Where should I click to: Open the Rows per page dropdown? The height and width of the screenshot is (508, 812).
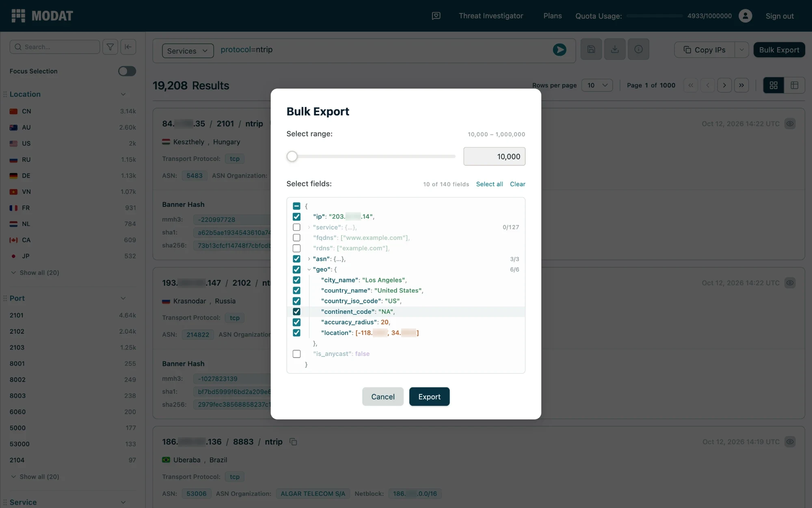click(597, 85)
